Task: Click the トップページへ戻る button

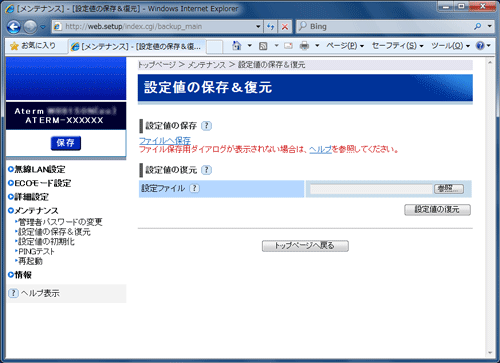Action: [x=305, y=246]
